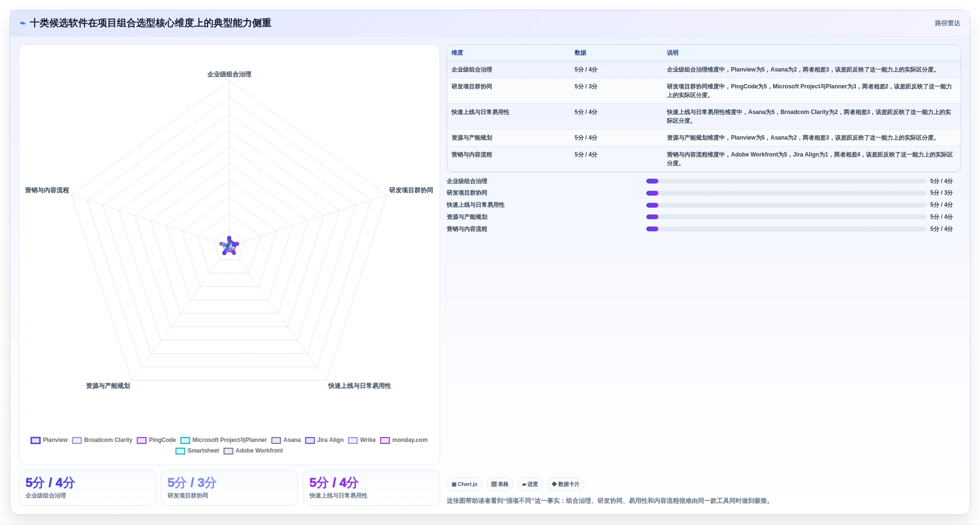Select the 快速上线与日常易用性 table row cell
The image size is (980, 525).
pyautogui.click(x=481, y=112)
